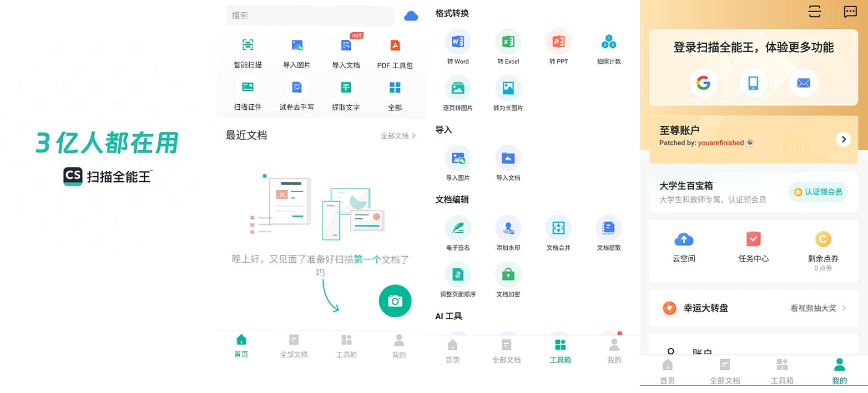868x393 pixels.
Task: Tap the 智能扫描 smart scan icon
Action: 248,45
